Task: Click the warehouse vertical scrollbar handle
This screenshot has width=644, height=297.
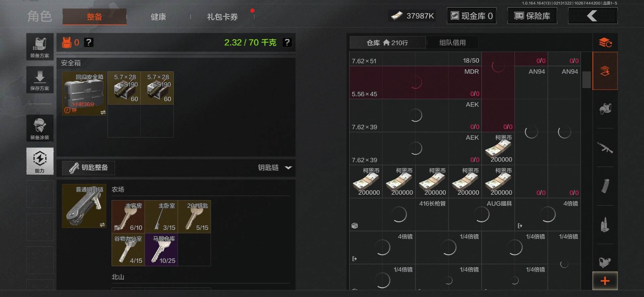Action: [x=586, y=79]
